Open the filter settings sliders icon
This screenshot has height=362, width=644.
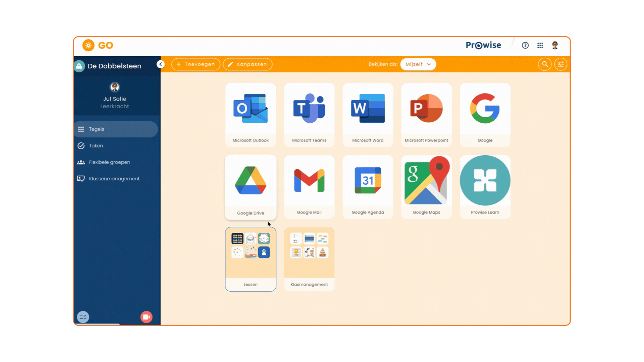560,64
